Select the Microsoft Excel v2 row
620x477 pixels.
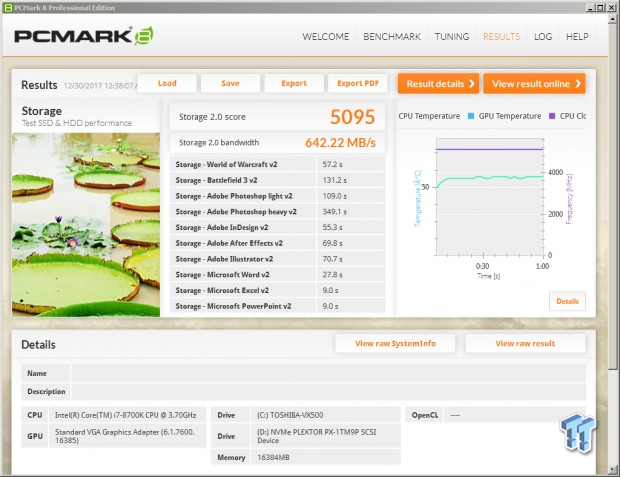coord(277,290)
